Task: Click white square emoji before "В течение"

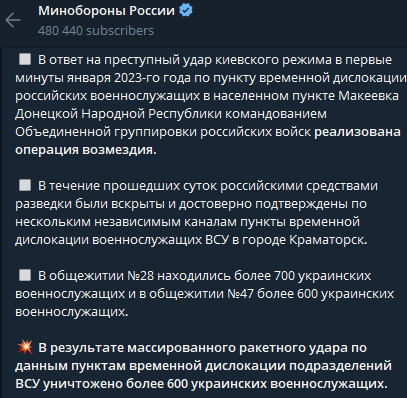Action: [25, 185]
